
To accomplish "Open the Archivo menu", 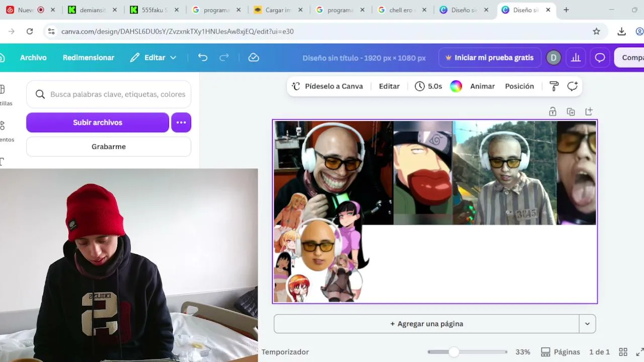I will click(x=33, y=58).
